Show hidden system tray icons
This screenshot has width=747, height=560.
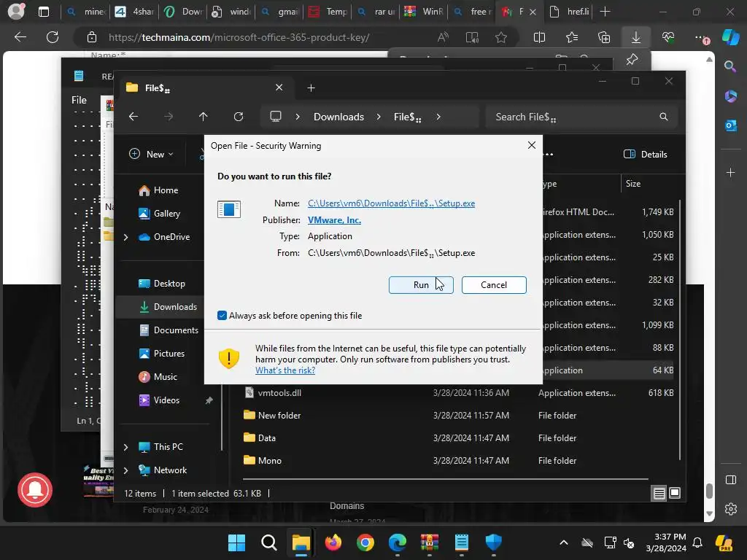pos(564,542)
